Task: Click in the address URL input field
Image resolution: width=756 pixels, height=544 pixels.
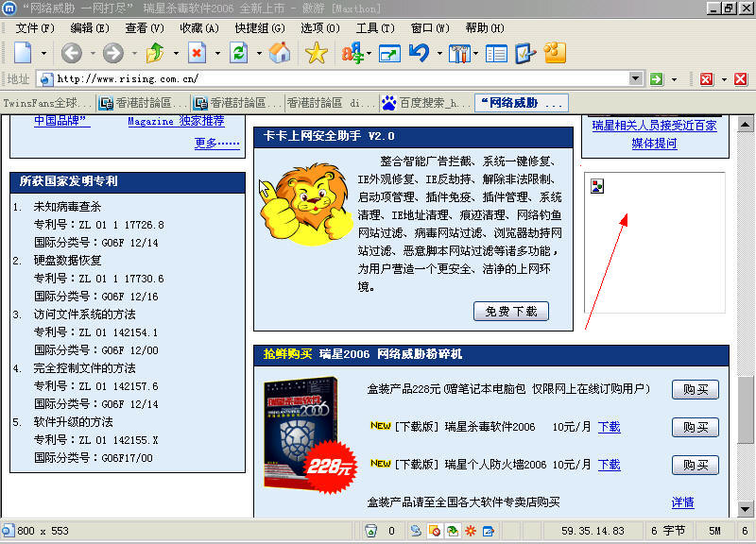Action: (x=341, y=78)
